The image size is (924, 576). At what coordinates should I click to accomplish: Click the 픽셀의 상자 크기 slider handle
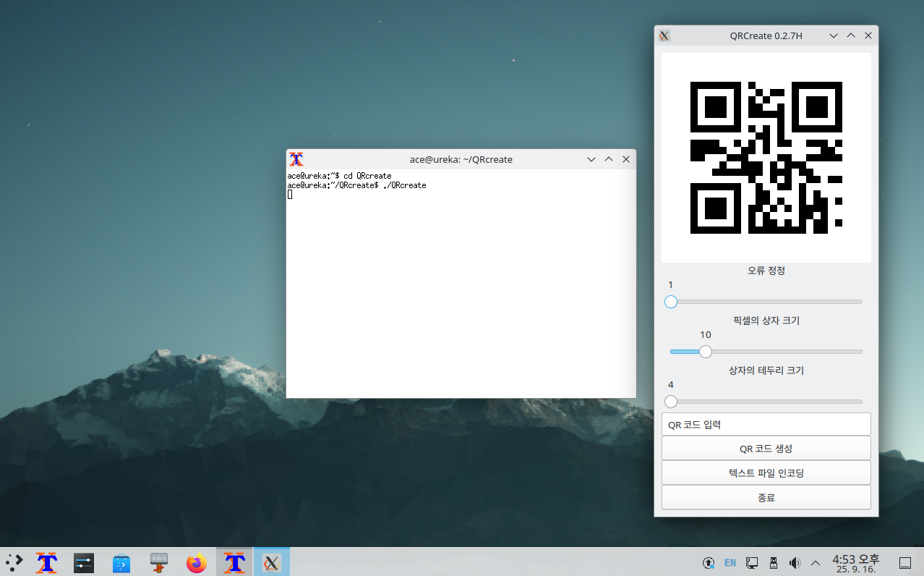point(706,352)
